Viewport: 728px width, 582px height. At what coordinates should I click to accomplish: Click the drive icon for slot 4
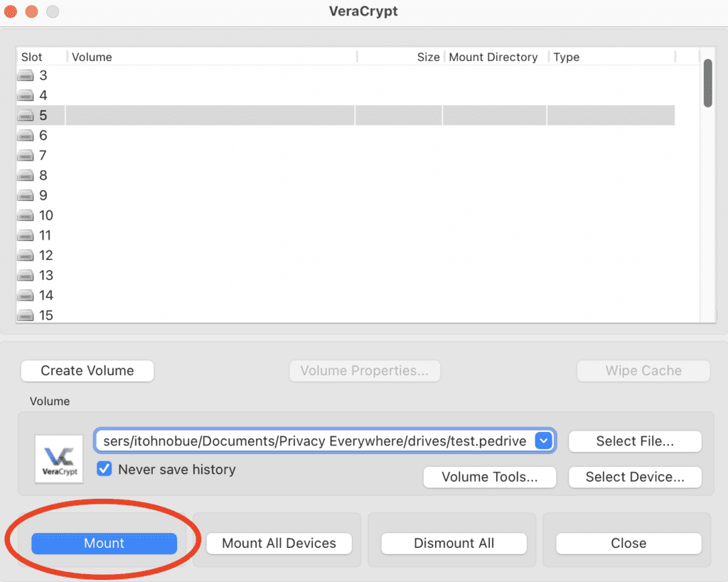(26, 96)
